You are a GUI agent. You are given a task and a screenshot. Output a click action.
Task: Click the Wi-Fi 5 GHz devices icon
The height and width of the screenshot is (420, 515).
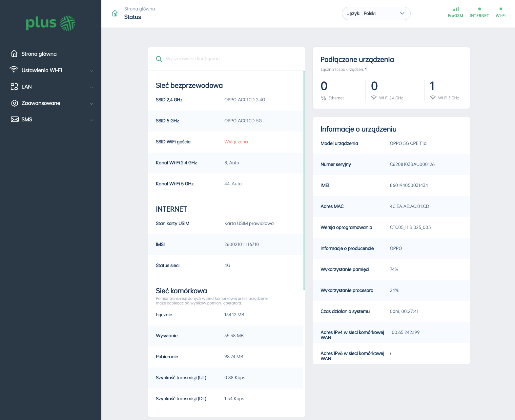[x=433, y=98]
